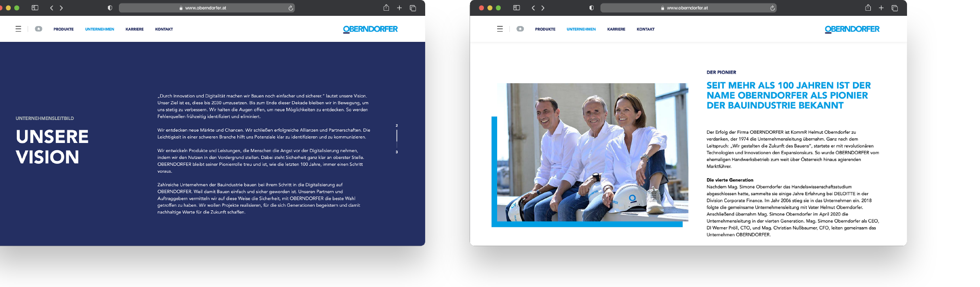This screenshot has height=287, width=980.
Task: Reload page in left Safari window
Action: pos(290,8)
